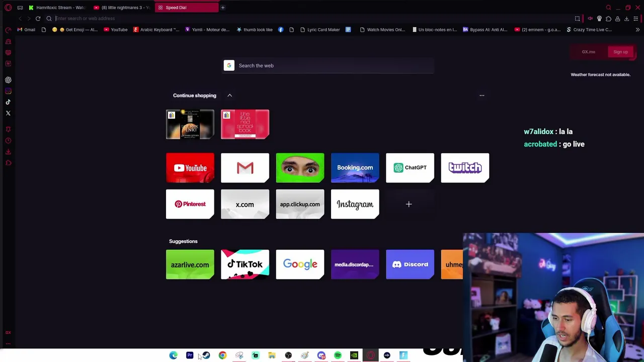Open the three-dot speed dial options

pyautogui.click(x=482, y=96)
